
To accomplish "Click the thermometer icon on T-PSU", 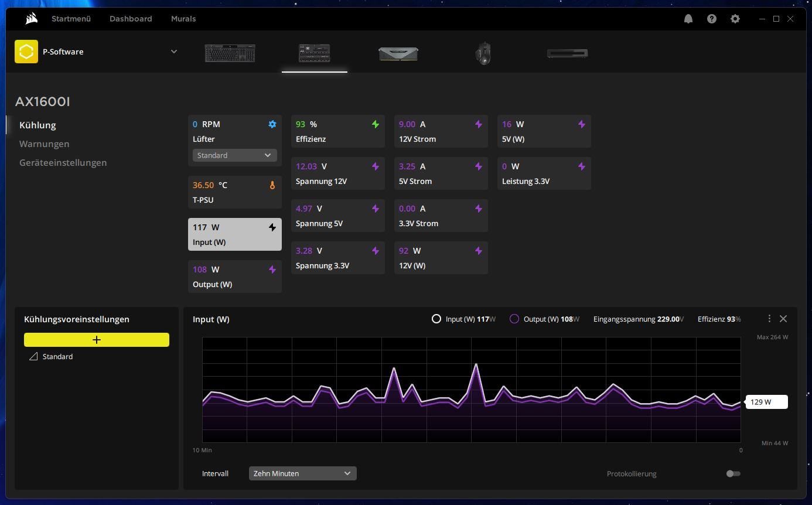I will click(272, 185).
